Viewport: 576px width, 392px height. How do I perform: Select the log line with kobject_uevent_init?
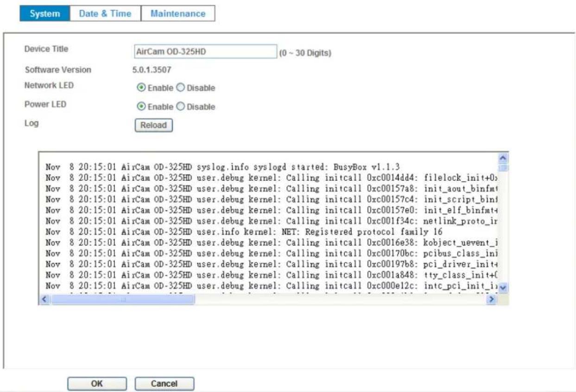click(x=272, y=242)
